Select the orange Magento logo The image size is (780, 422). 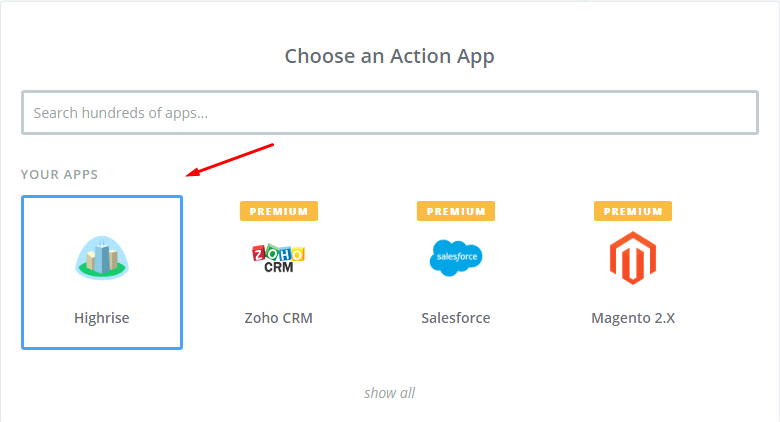(x=633, y=256)
